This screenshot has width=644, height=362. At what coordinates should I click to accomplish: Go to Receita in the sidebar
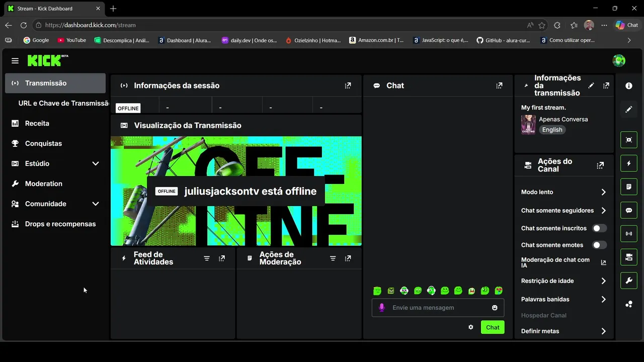pyautogui.click(x=55, y=123)
